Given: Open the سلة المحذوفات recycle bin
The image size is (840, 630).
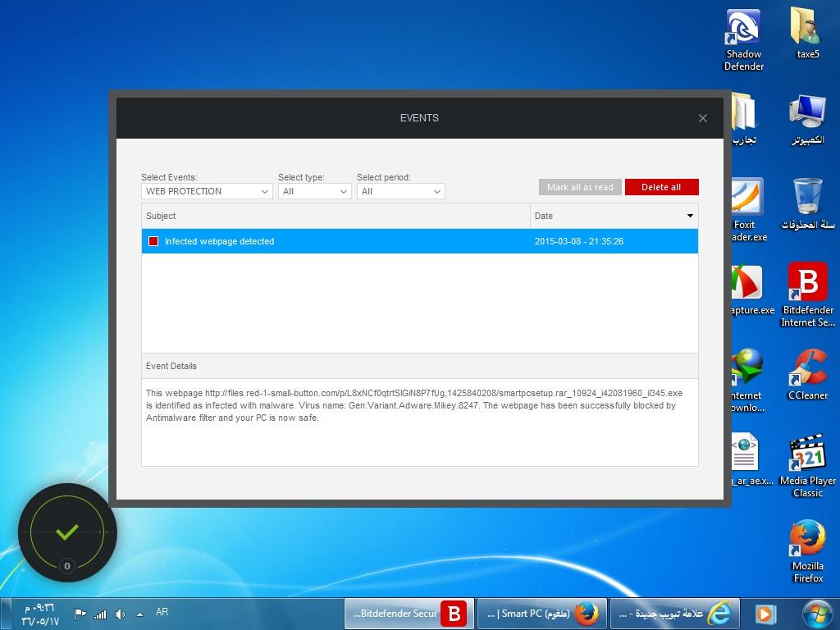Looking at the screenshot, I should click(807, 204).
